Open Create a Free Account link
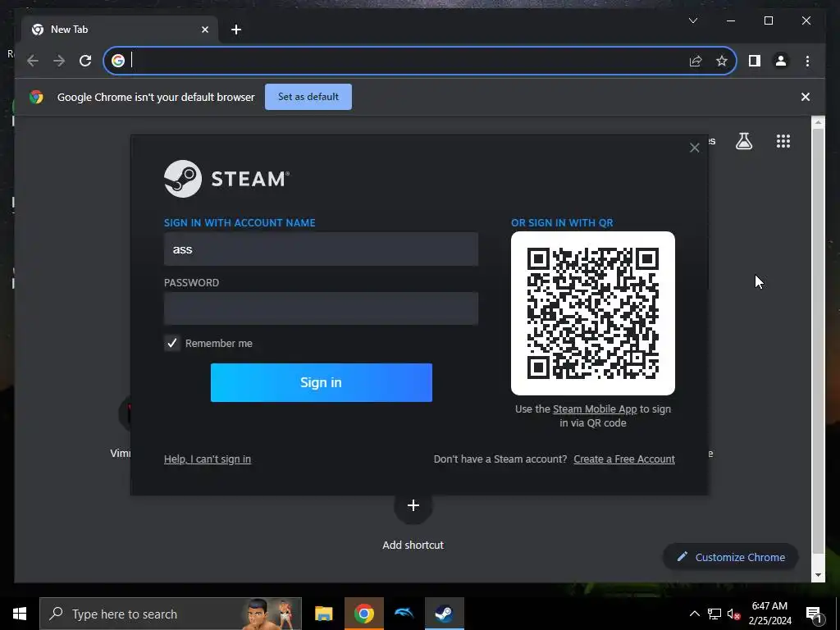Viewport: 840px width, 630px height. coord(624,459)
